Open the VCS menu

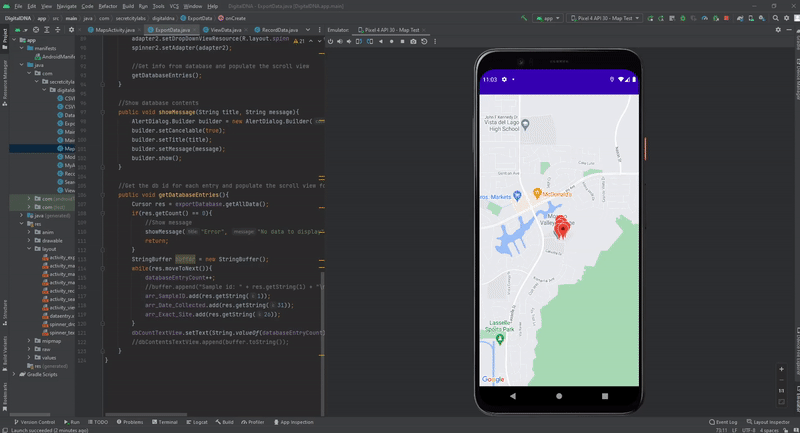[x=174, y=6]
